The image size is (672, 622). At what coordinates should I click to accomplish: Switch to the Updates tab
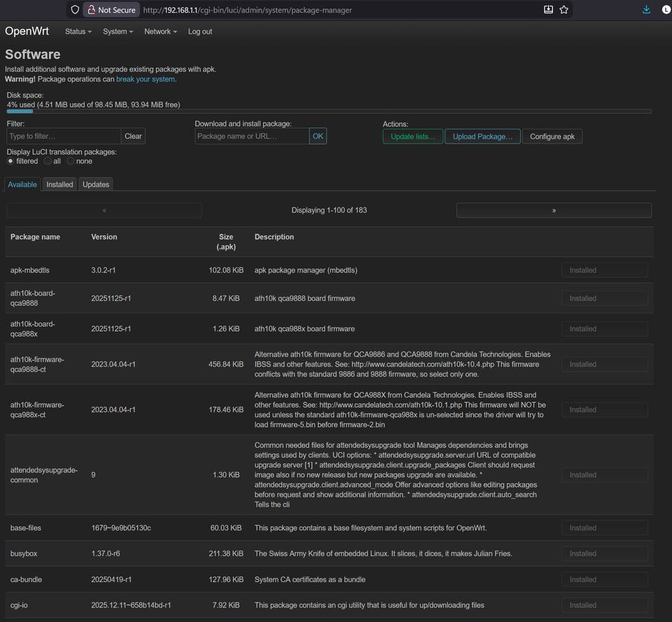(x=96, y=185)
